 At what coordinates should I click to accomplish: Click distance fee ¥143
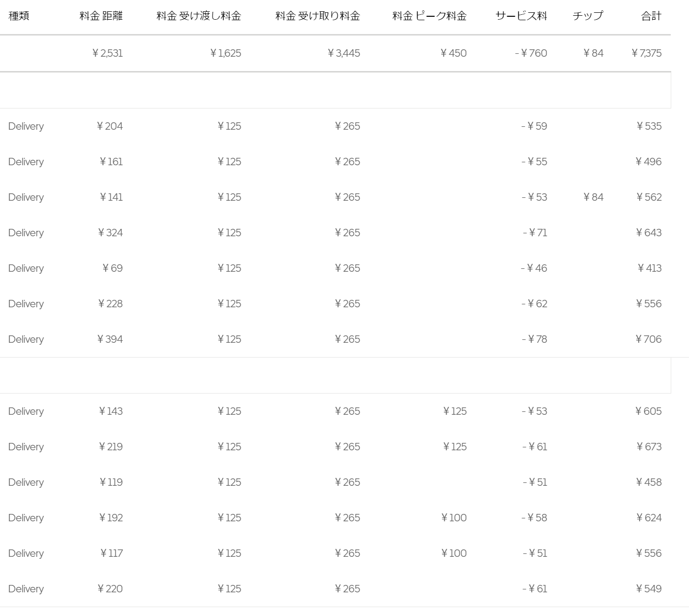click(x=111, y=411)
